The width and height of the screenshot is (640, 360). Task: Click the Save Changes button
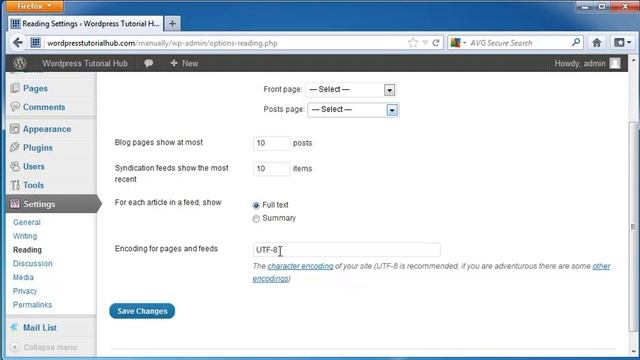142,311
